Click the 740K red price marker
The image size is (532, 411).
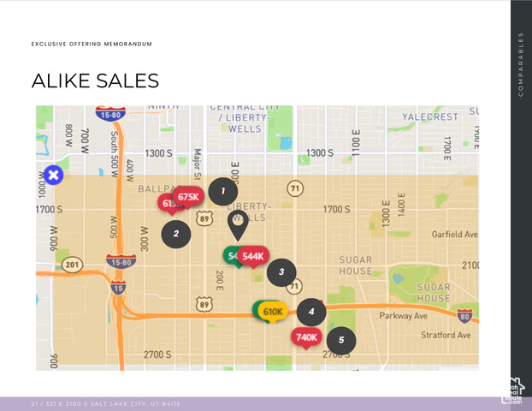[306, 337]
